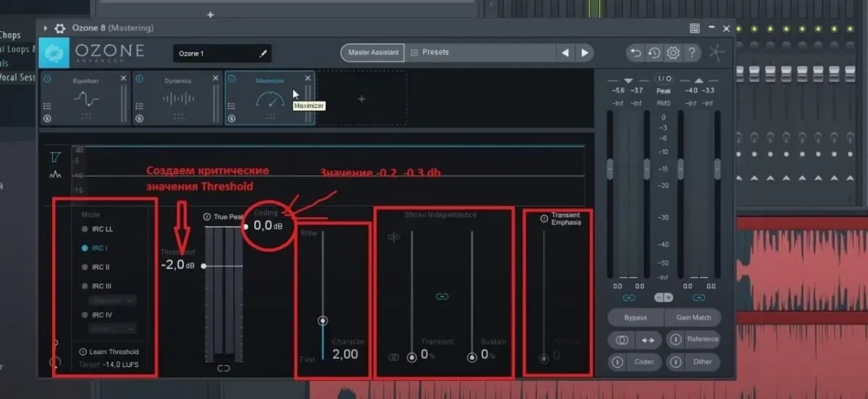
Task: Solo the Equalizer module
Action: [47, 119]
